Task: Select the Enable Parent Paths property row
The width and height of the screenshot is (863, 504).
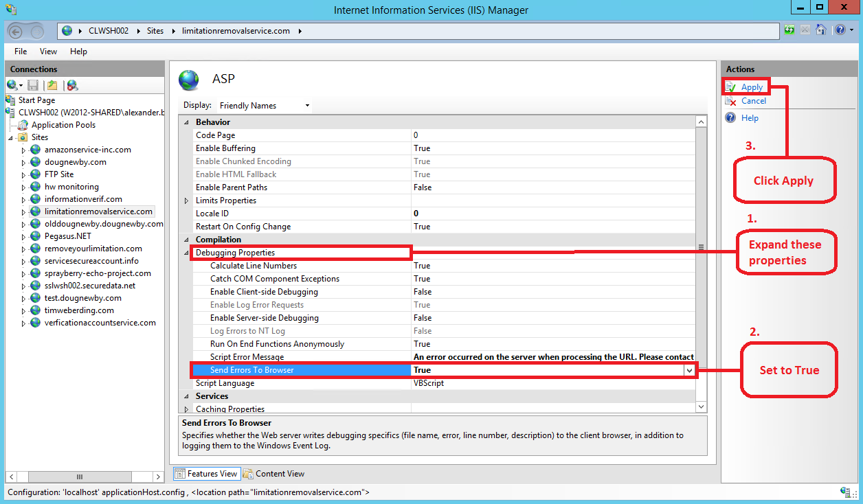Action: (x=444, y=187)
